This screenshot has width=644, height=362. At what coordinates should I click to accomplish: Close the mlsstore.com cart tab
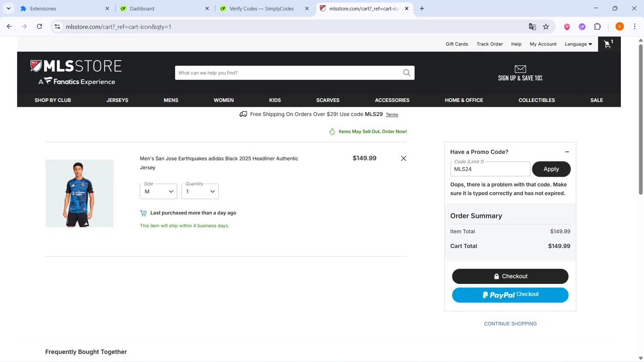pyautogui.click(x=407, y=9)
